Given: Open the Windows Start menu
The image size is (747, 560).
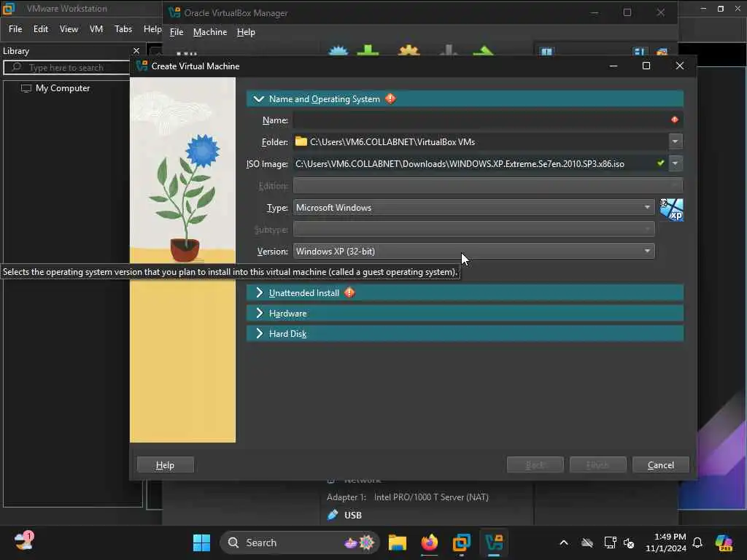Looking at the screenshot, I should [x=201, y=542].
